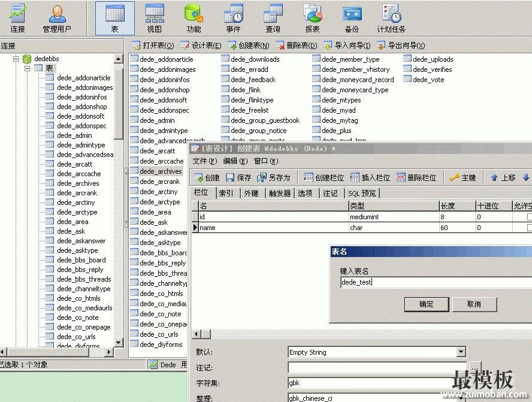Click 打开表 (Open Table) toolbar item
Viewport: 532px width, 402px height.
[x=153, y=45]
